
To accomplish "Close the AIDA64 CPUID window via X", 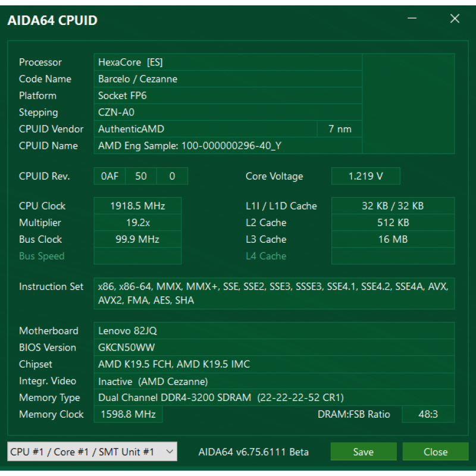I will [x=455, y=18].
